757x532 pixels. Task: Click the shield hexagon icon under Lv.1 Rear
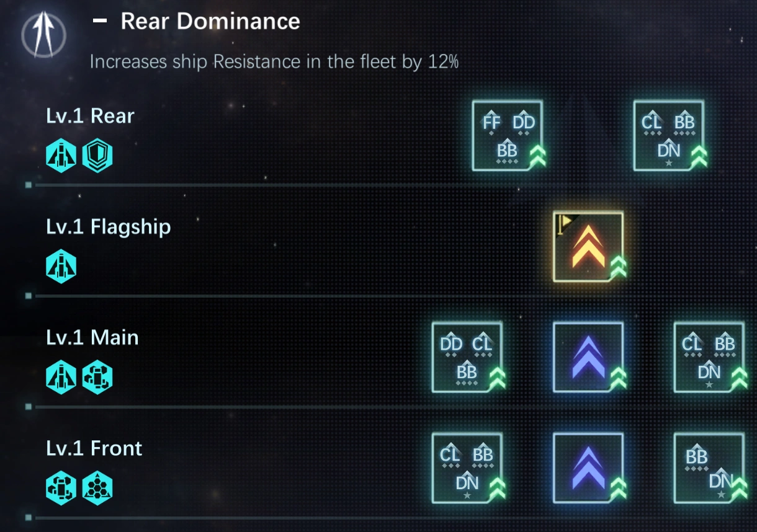tap(97, 156)
